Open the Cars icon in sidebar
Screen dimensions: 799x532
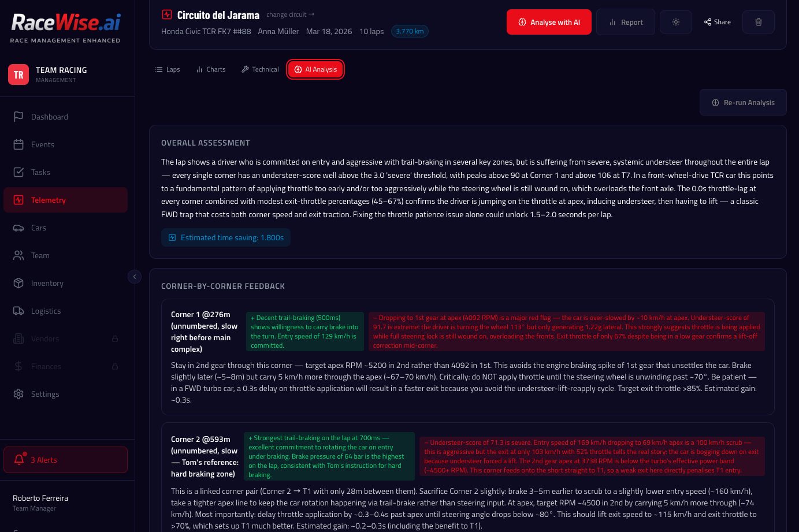(18, 228)
